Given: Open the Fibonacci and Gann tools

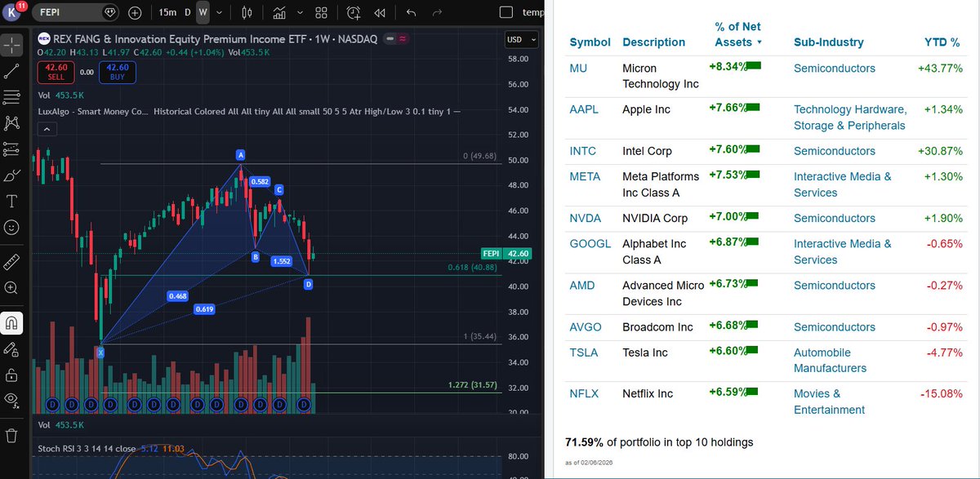Looking at the screenshot, I should pos(11,97).
